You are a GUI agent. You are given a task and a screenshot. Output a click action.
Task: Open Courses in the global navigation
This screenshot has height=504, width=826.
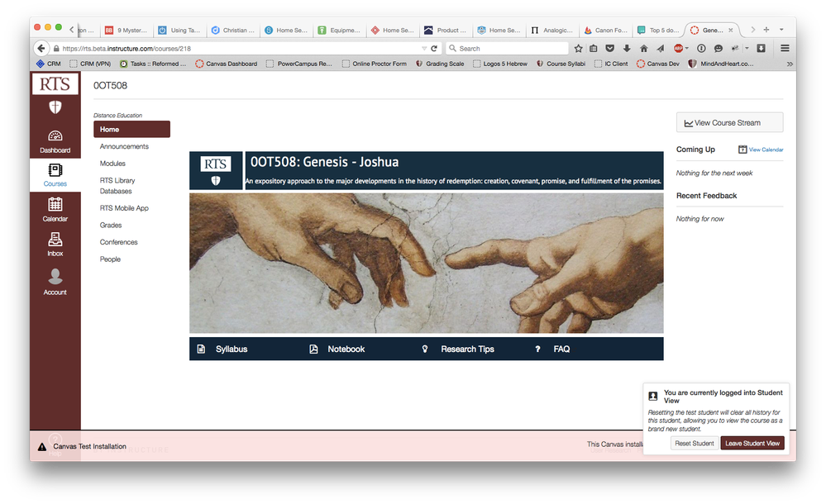pyautogui.click(x=55, y=175)
